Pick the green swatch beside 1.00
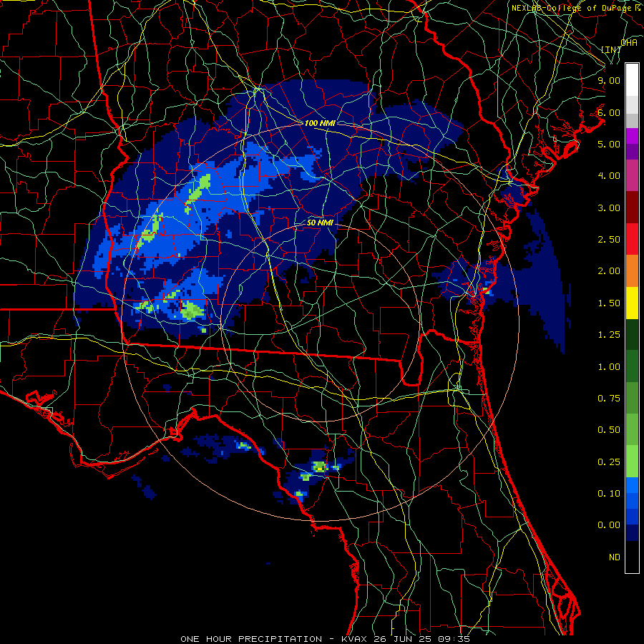This screenshot has height=644, width=644. coord(632,366)
